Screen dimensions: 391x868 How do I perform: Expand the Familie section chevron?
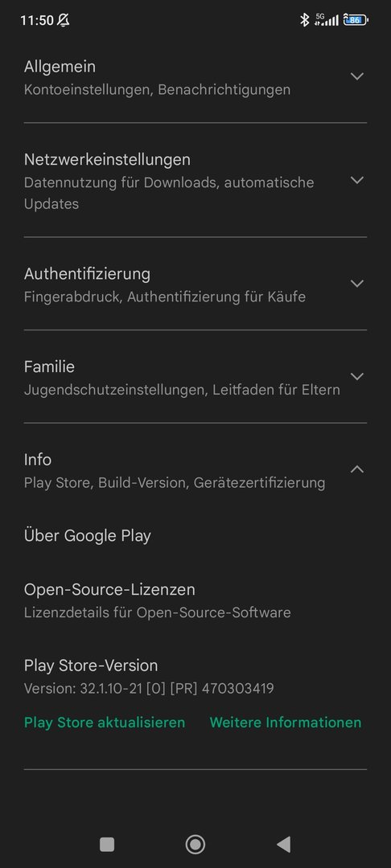(x=357, y=376)
